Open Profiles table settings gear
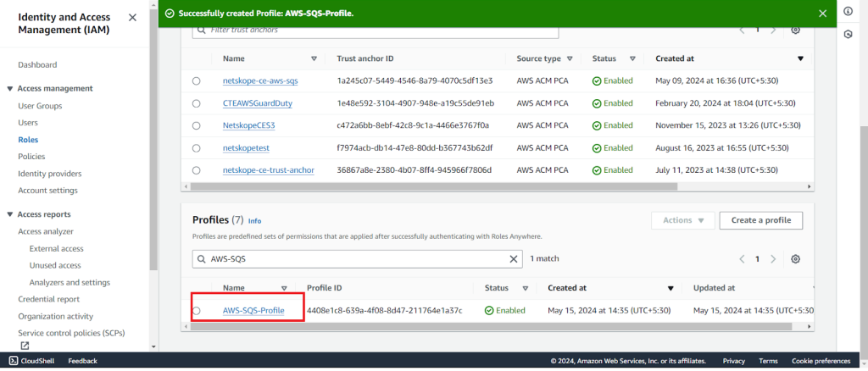 (x=795, y=258)
